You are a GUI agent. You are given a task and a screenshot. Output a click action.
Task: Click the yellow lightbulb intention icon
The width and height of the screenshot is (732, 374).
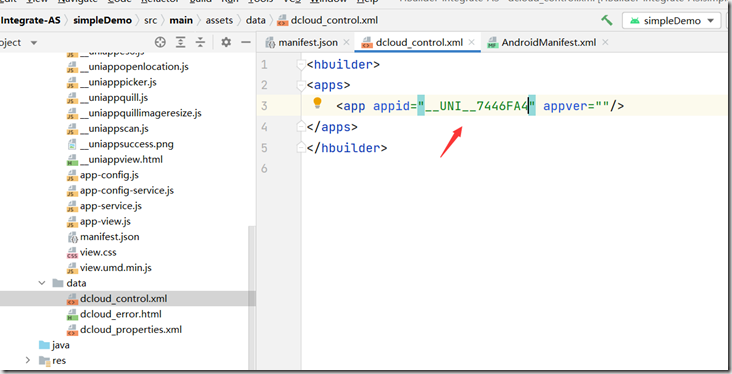point(317,103)
